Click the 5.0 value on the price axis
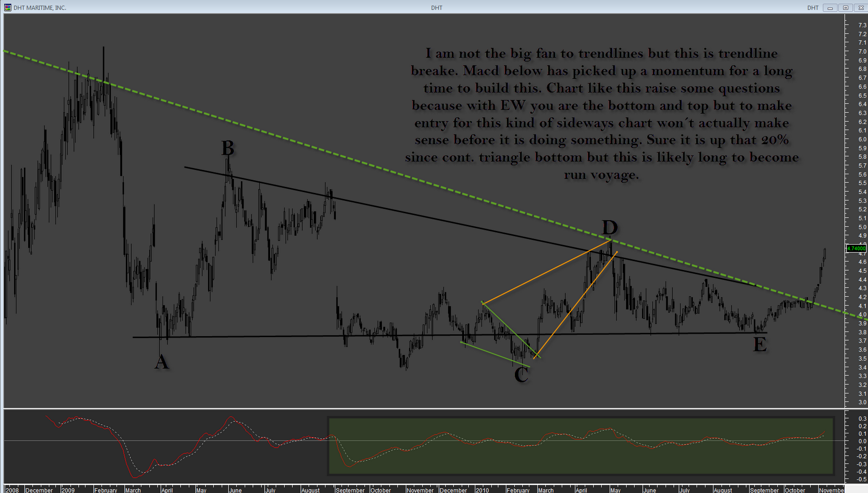The width and height of the screenshot is (868, 493). [862, 227]
